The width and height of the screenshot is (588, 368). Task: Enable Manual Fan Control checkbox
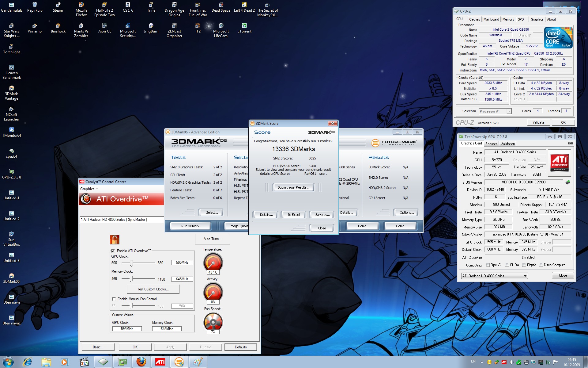pos(114,299)
